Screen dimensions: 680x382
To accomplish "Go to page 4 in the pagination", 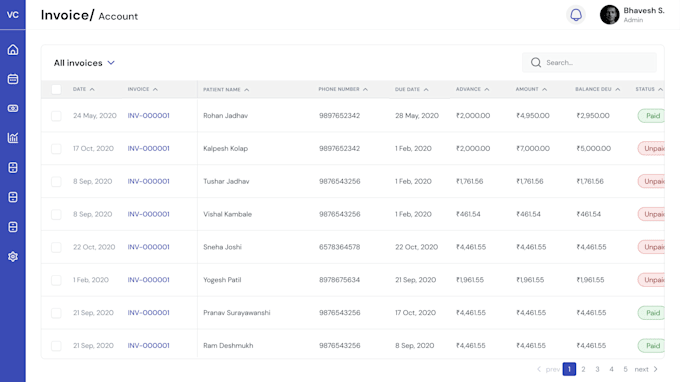I will 611,369.
